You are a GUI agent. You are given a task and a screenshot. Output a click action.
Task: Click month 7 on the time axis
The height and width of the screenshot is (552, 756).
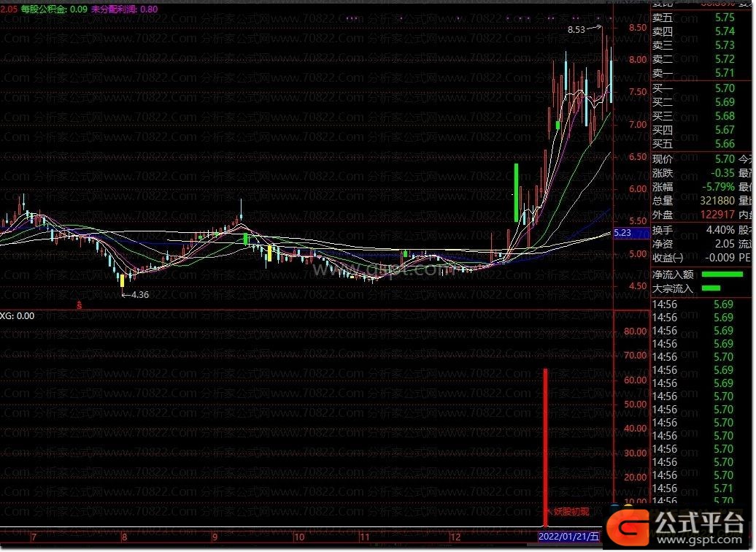point(34,537)
